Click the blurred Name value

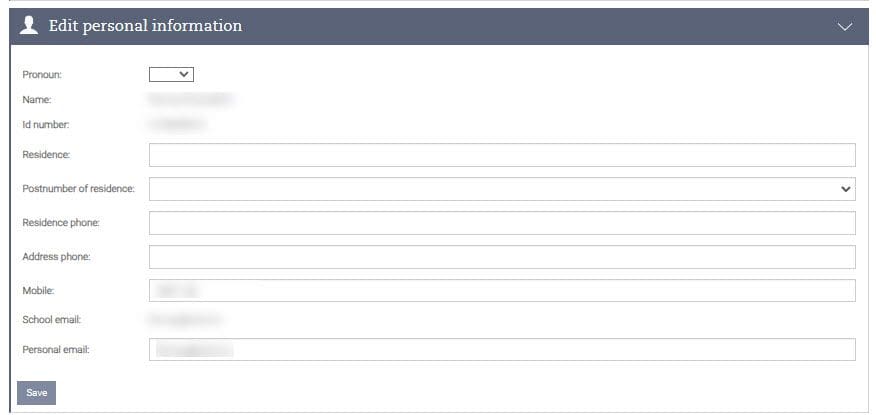(190, 99)
